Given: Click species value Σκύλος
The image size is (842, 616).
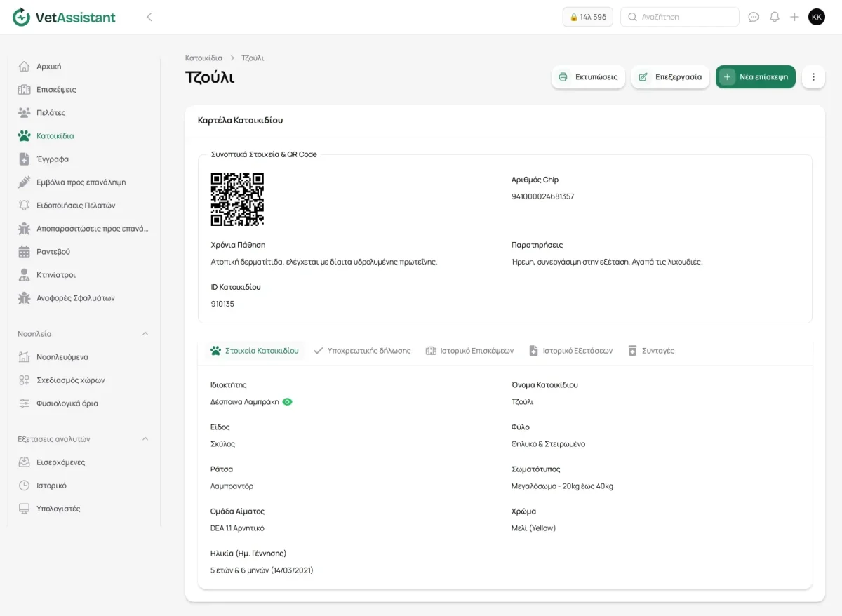Looking at the screenshot, I should point(222,443).
